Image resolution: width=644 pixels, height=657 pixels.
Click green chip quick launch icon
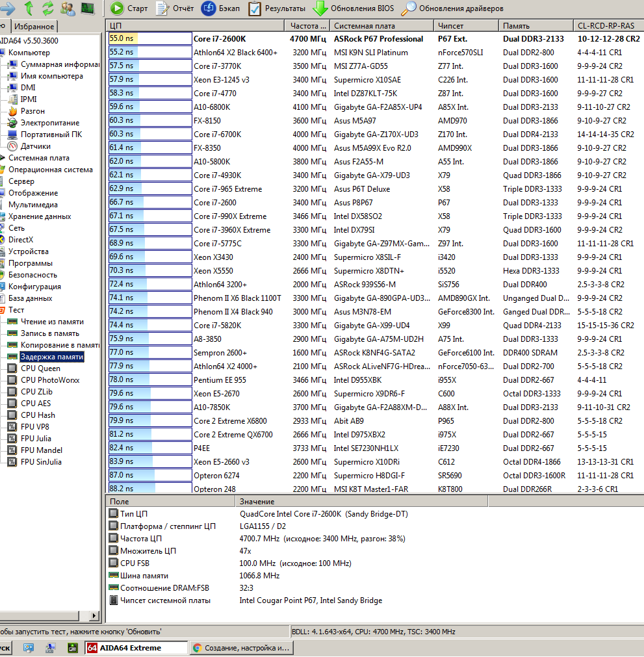click(x=73, y=648)
